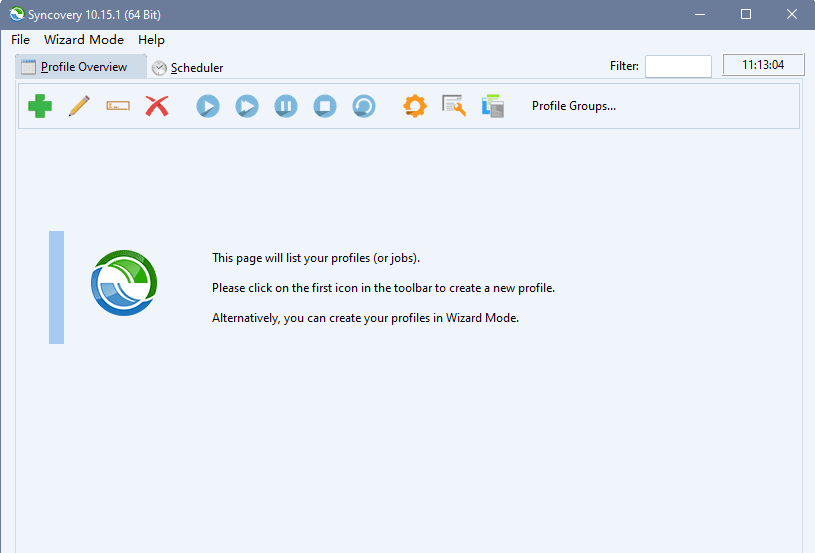Click the rename profile icon
This screenshot has height=553, width=815.
[x=118, y=106]
